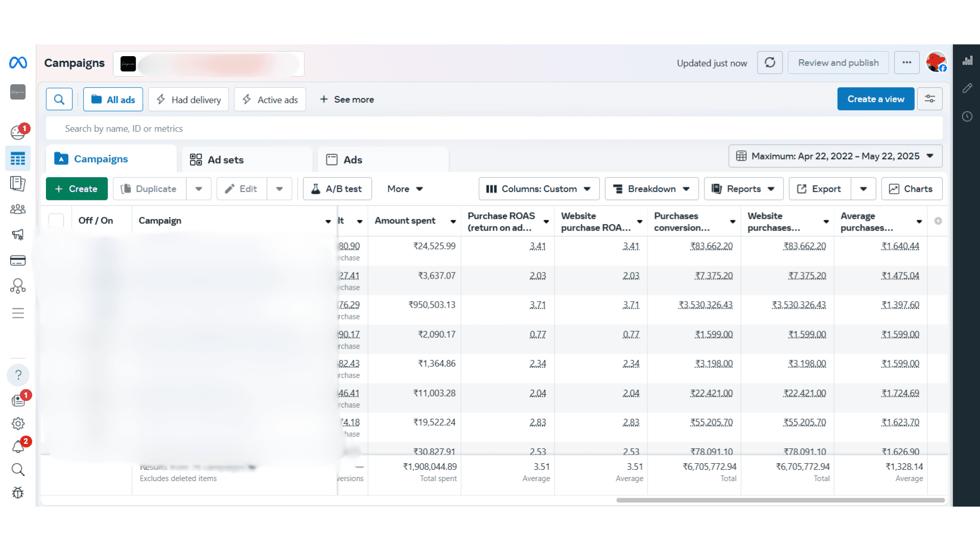This screenshot has width=980, height=551.
Task: Expand the Columns: Custom dropdown
Action: [538, 189]
